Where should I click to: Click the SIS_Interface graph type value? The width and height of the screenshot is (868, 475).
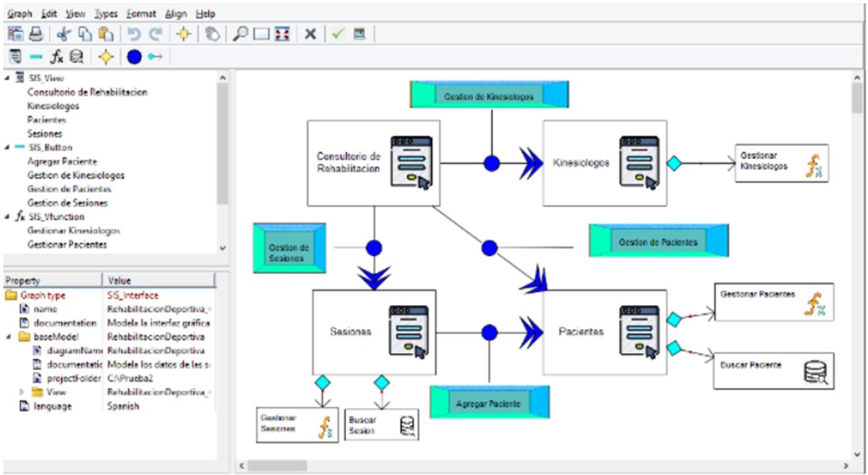click(x=133, y=295)
